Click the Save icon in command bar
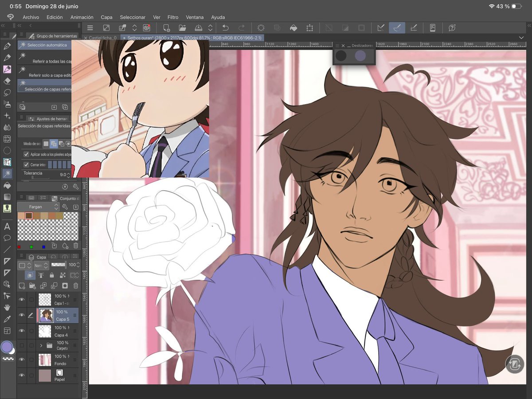The width and height of the screenshot is (532, 399). (x=199, y=28)
